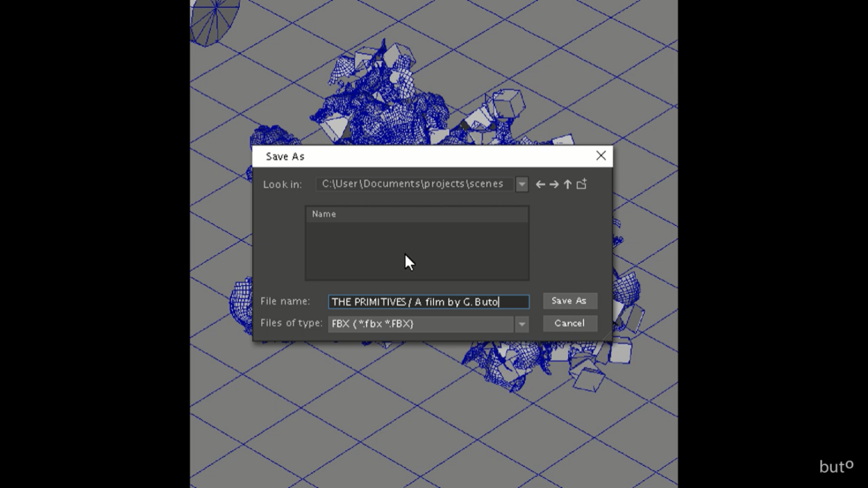Image resolution: width=868 pixels, height=488 pixels.
Task: Open the Files of type dropdown arrow
Action: [521, 324]
